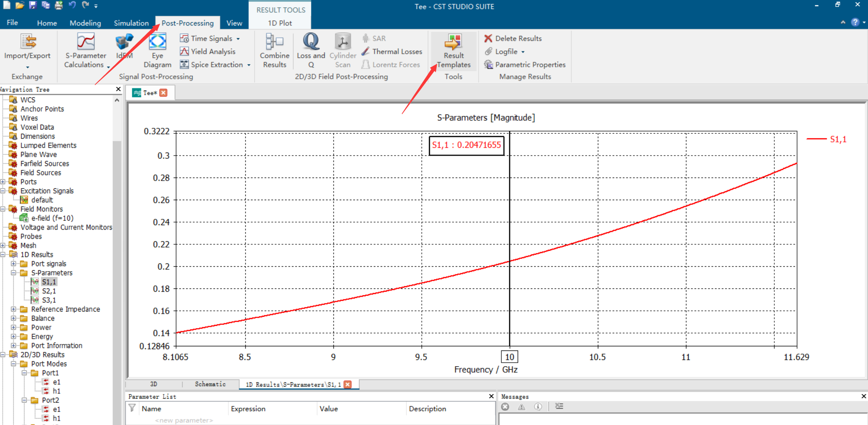
Task: Expand the Balance folder
Action: 14,319
